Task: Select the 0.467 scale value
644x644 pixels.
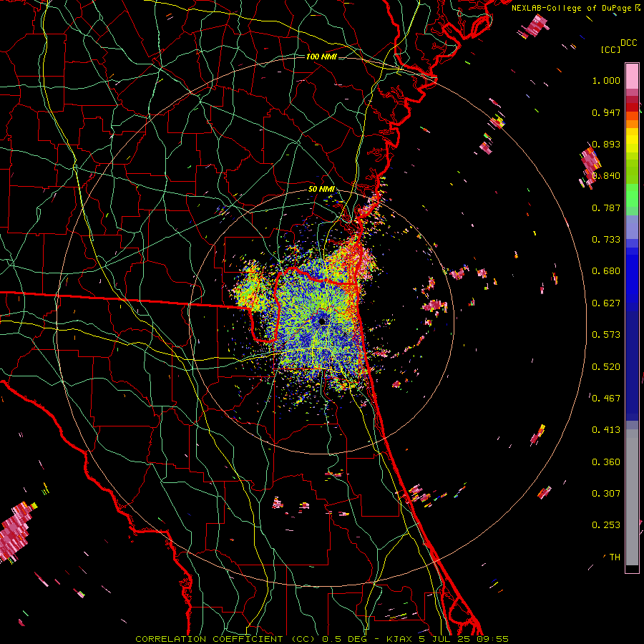Action: coord(606,399)
